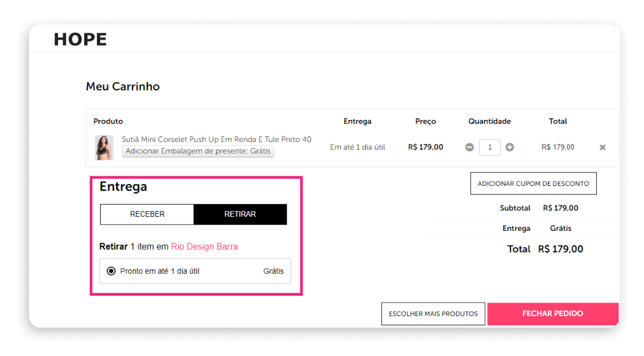Increase quantity with the plus icon
The image size is (644, 356).
(510, 147)
